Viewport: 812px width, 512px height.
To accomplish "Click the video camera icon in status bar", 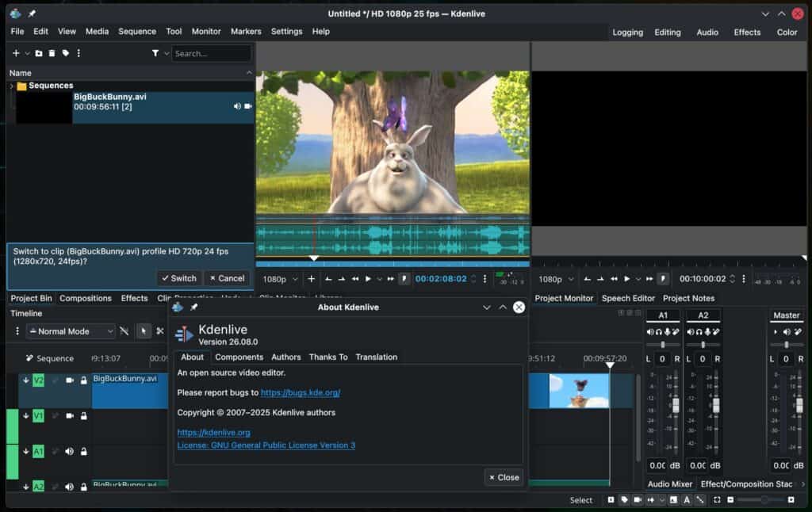I will tap(638, 500).
